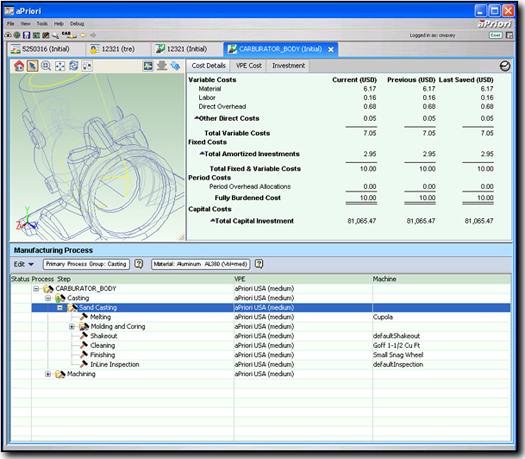Open the Help menu

point(59,23)
